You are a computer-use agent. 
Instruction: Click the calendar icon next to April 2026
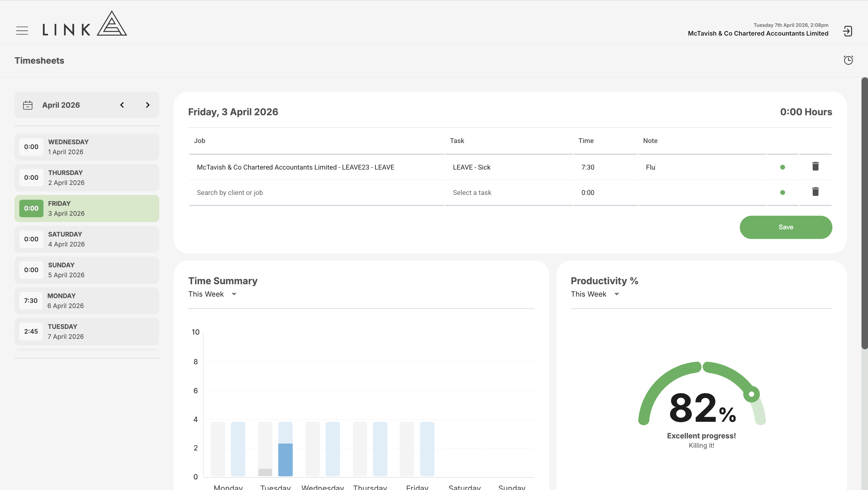pos(28,105)
